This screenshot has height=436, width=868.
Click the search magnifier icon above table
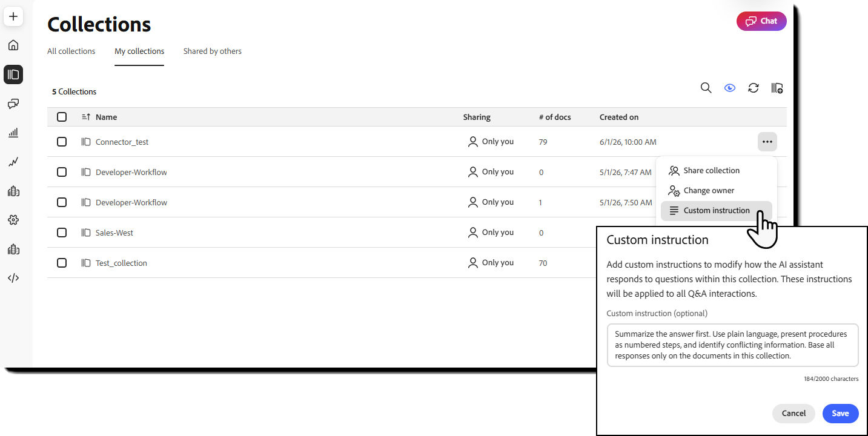point(706,88)
